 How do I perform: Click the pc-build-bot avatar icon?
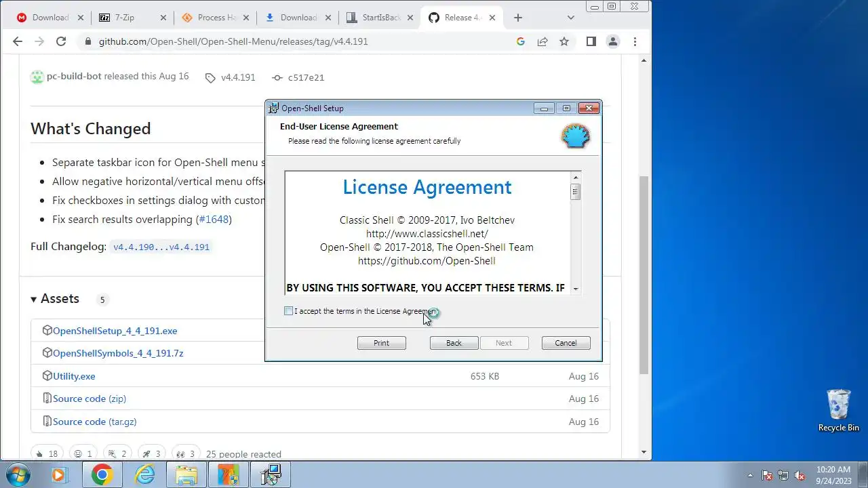coord(37,77)
